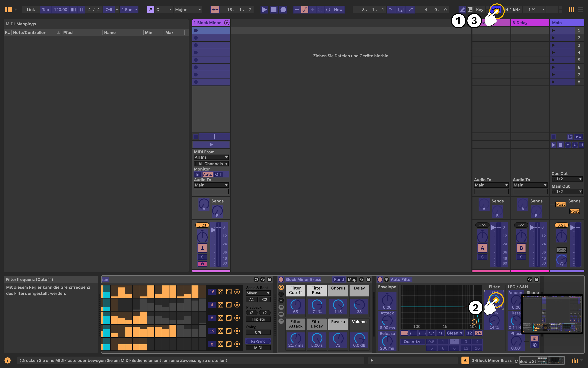Save preset icon on Block Minor Brass device
Screen dimensions: 588x368
pyautogui.click(x=368, y=279)
